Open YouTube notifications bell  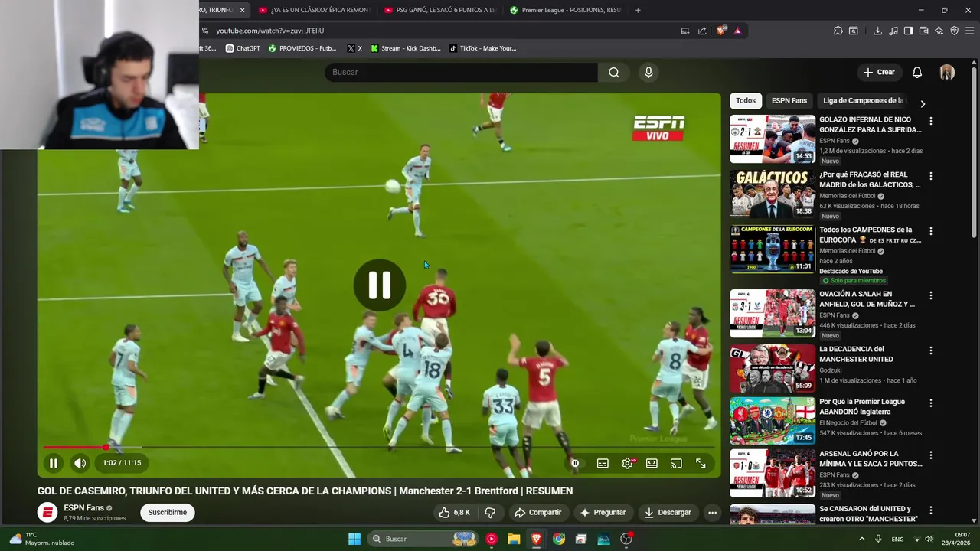coord(917,72)
